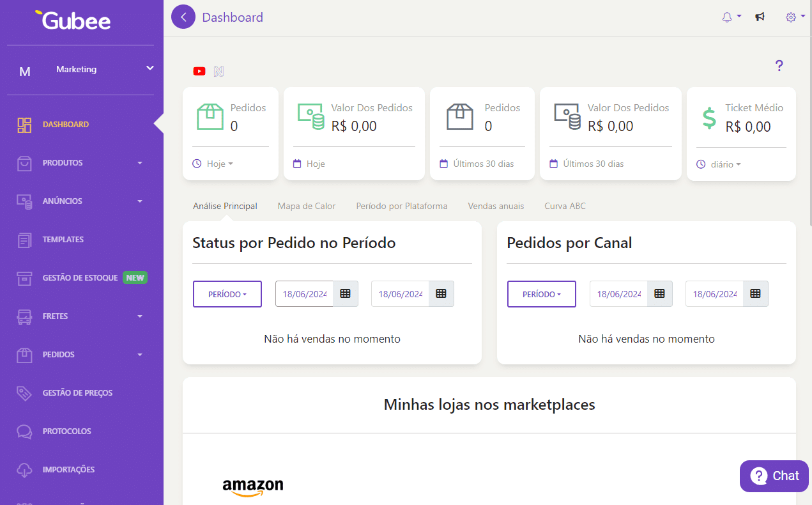Image resolution: width=812 pixels, height=505 pixels.
Task: Click the start date field in Pedidos por Canal
Action: click(x=618, y=293)
